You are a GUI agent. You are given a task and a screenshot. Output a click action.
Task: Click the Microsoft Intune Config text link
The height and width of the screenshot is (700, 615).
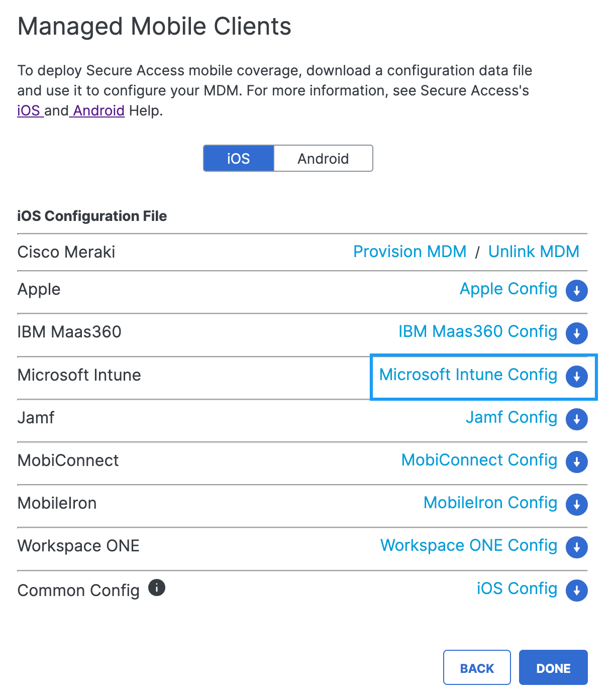468,375
